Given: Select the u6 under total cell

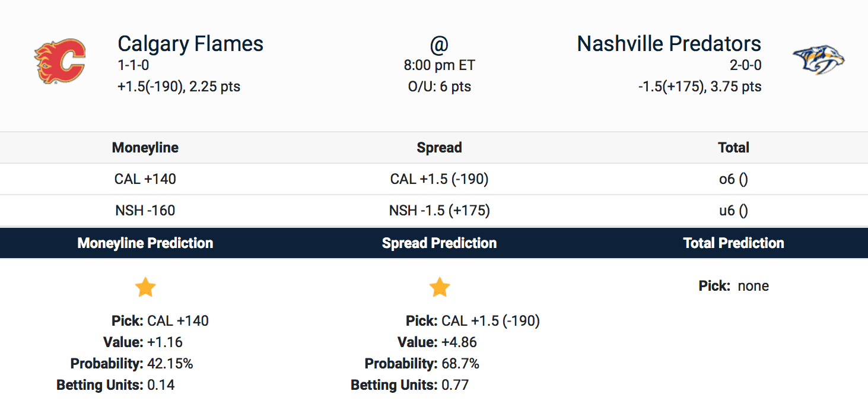Looking at the screenshot, I should click(733, 211).
